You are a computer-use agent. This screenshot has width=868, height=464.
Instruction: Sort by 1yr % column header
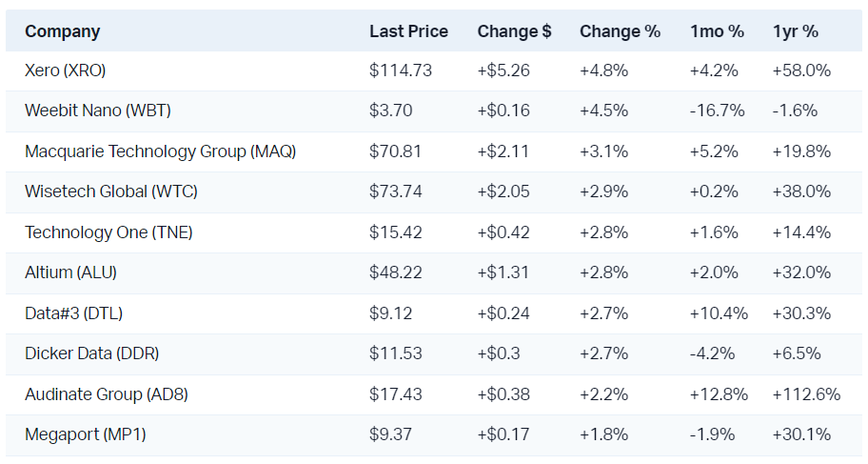tap(796, 31)
